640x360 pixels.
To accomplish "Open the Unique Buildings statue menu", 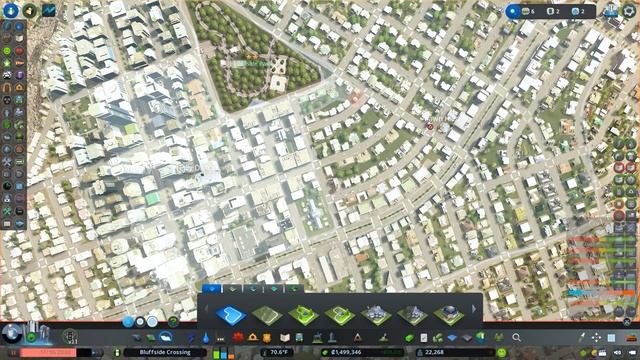I will (332, 338).
